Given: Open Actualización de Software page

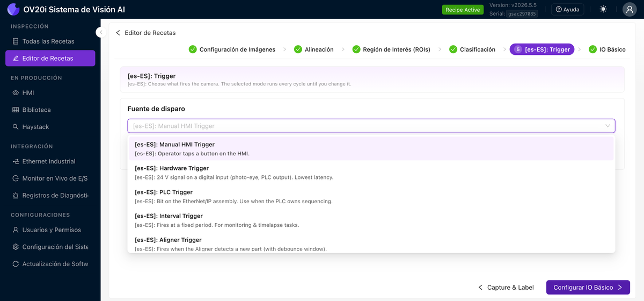Looking at the screenshot, I should (50, 264).
